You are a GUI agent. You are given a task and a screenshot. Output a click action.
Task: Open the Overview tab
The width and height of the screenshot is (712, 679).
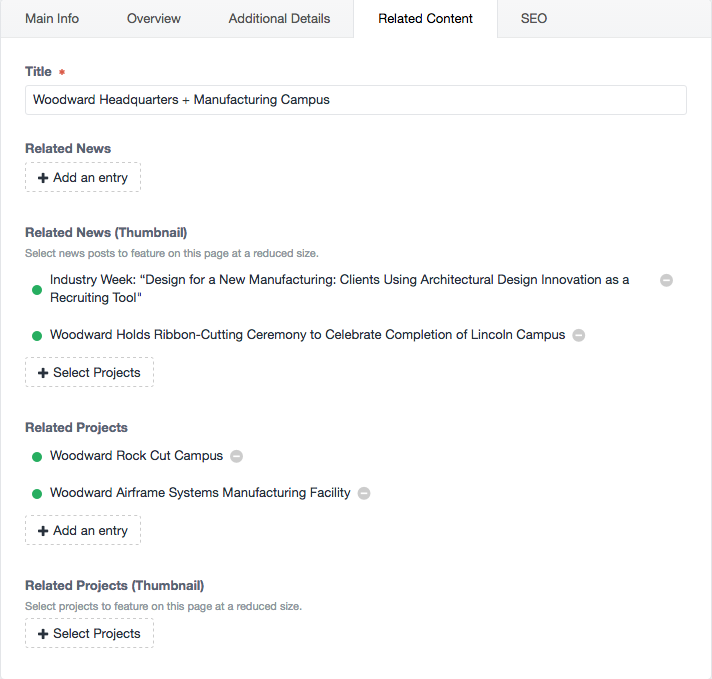(x=153, y=19)
